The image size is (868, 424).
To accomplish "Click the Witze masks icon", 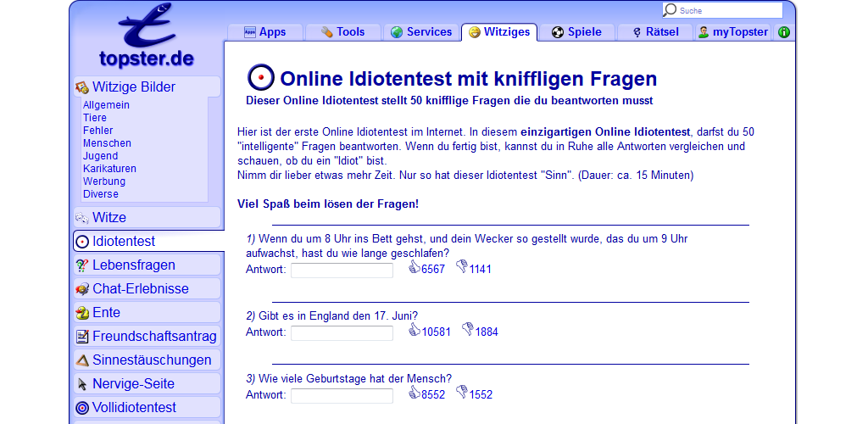I will pyautogui.click(x=82, y=218).
